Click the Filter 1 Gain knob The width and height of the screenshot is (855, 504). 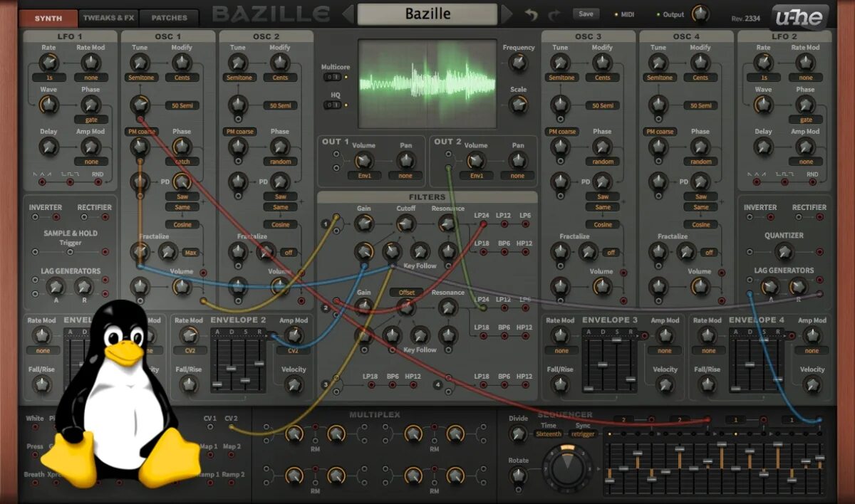(x=364, y=224)
